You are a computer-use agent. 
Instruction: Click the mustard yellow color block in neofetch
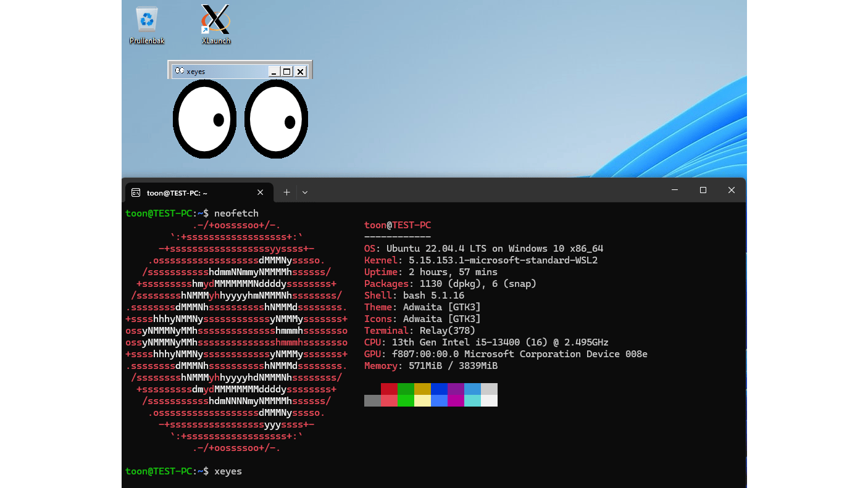pyautogui.click(x=422, y=389)
